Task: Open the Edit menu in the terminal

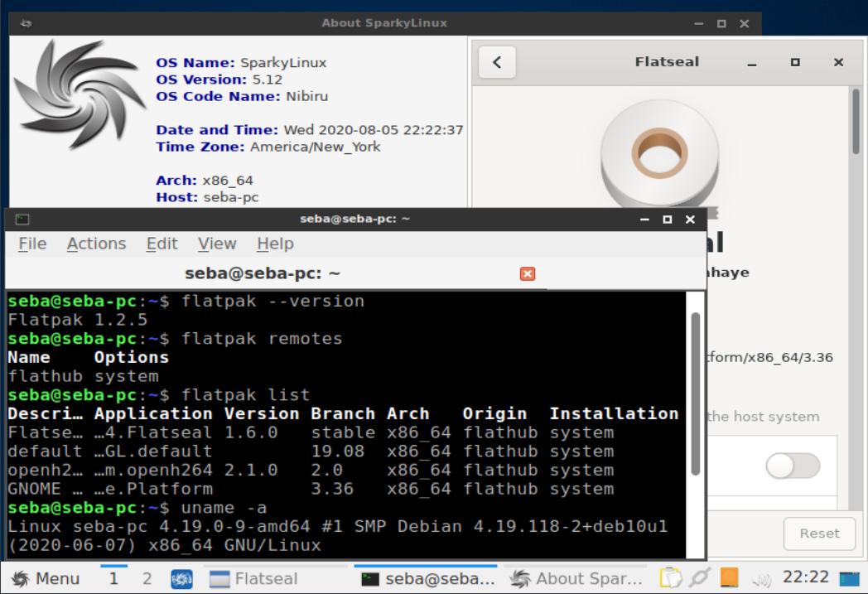Action: [x=162, y=244]
